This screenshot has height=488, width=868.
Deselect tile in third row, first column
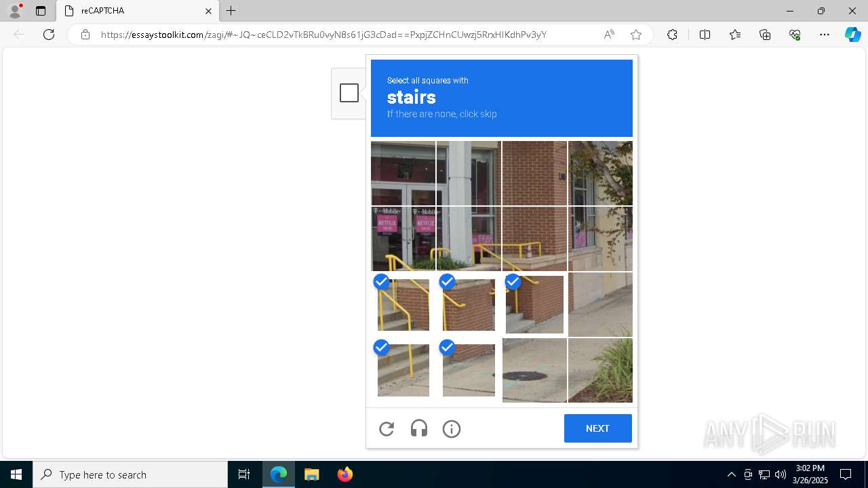click(x=403, y=304)
